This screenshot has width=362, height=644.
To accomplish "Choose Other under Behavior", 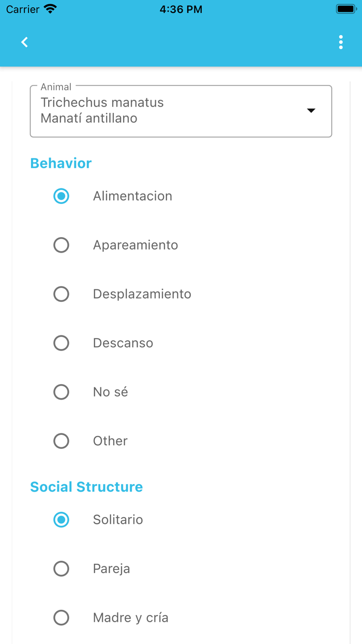I will 62,441.
